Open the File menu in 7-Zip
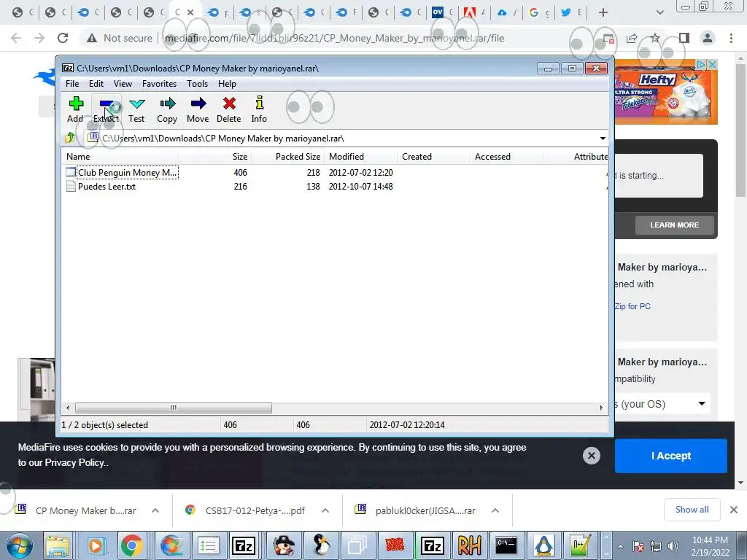This screenshot has width=747, height=560. pos(72,84)
